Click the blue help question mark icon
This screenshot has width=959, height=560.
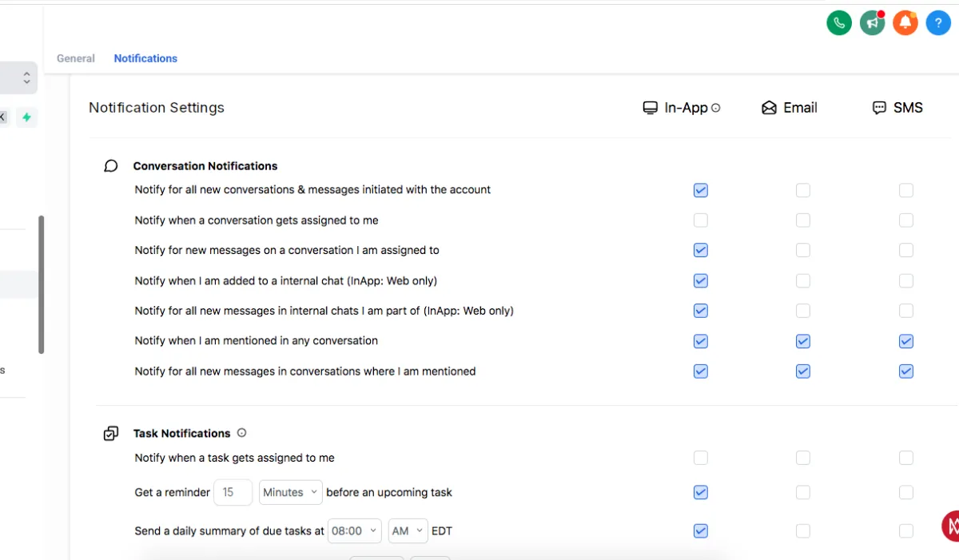(938, 23)
